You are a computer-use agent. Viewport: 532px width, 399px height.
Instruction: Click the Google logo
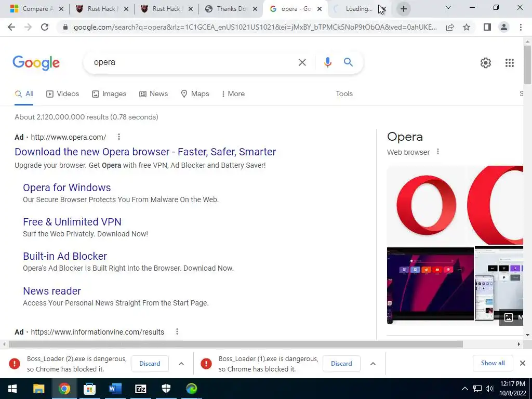36,63
